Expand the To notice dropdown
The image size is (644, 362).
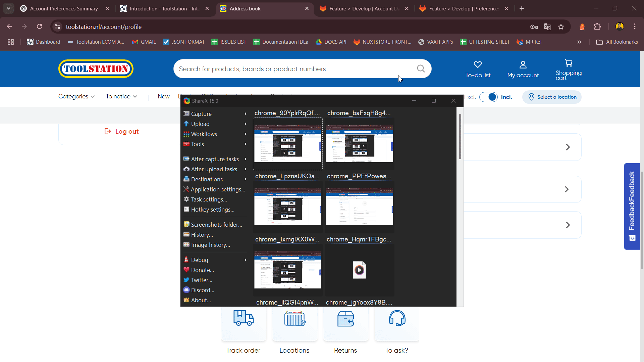[x=121, y=97]
